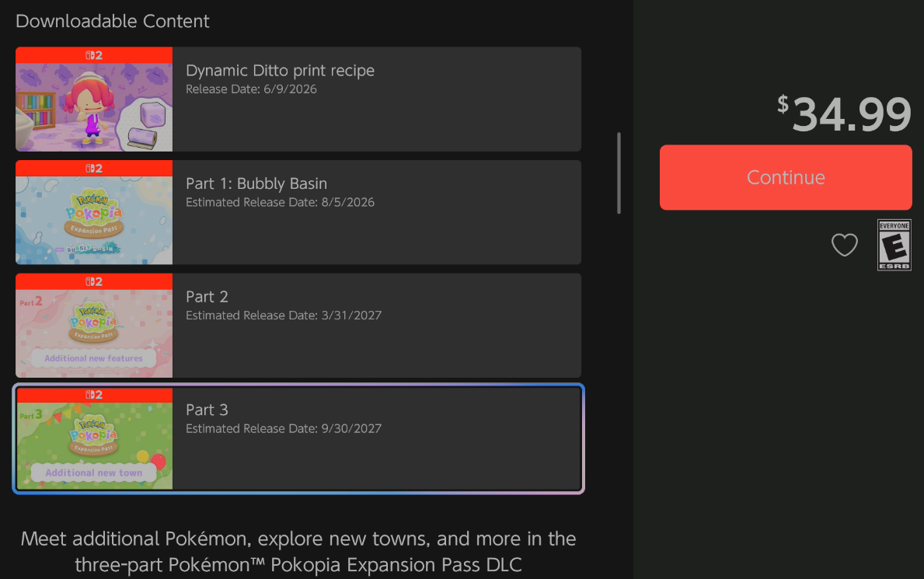Open Part 1: Bubbly Basin thumbnail
The image size is (924, 579).
pos(94,212)
